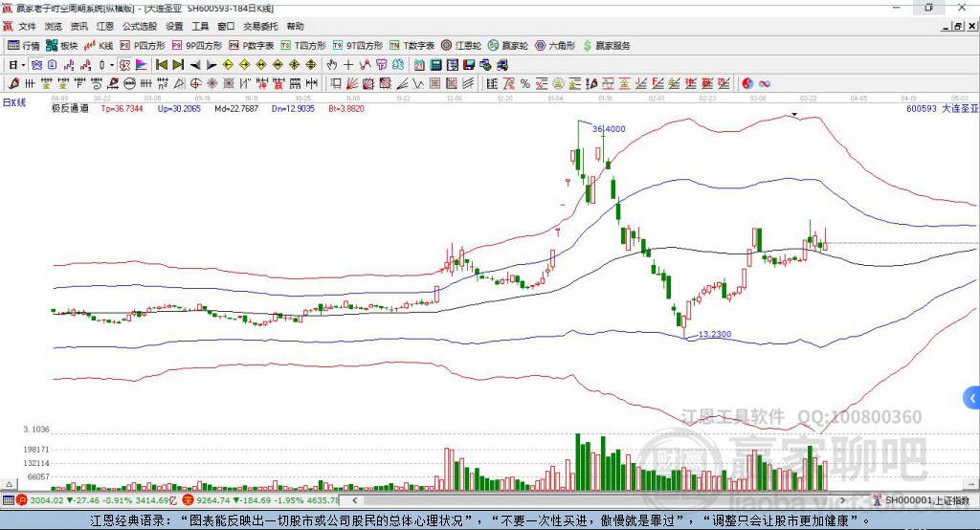980x530 pixels.
Task: Restore the inner chart child window
Action: coord(958,26)
